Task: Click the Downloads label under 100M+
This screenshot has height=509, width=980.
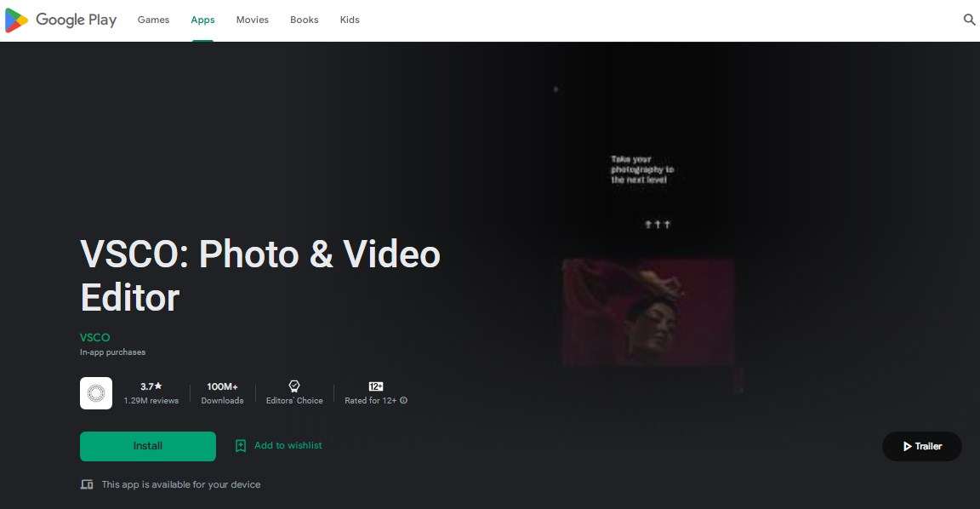Action: click(x=223, y=401)
